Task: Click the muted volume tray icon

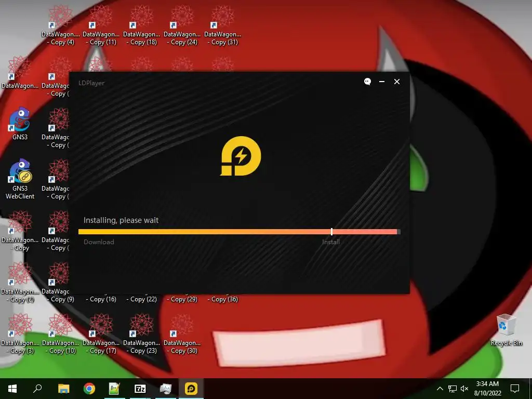Action: coord(464,389)
